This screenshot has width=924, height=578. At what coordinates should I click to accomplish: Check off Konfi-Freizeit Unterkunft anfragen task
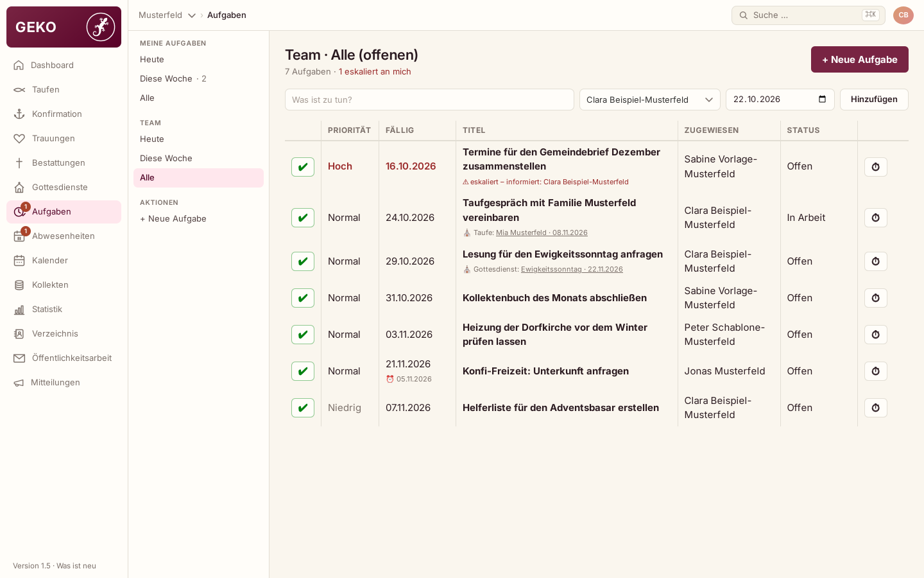pyautogui.click(x=303, y=371)
